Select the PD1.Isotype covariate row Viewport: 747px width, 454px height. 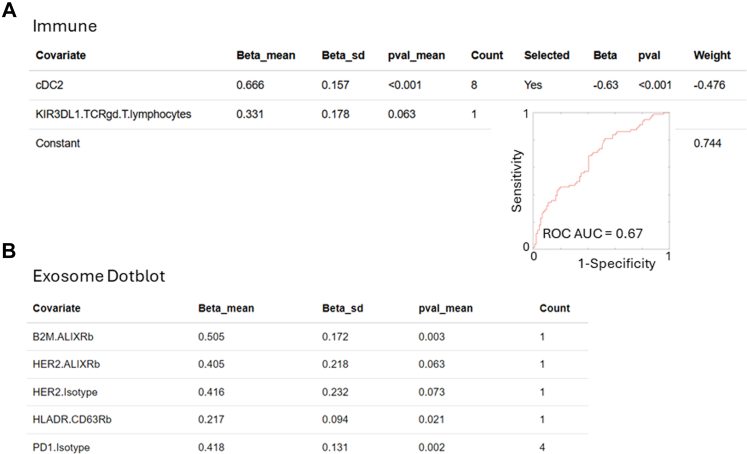point(307,447)
